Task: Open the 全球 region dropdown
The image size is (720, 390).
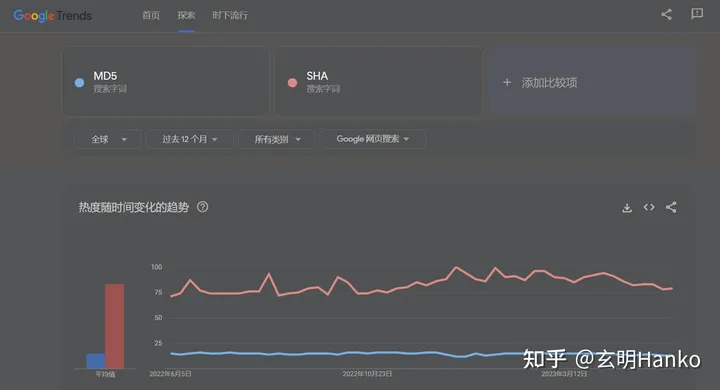Action: [x=108, y=139]
